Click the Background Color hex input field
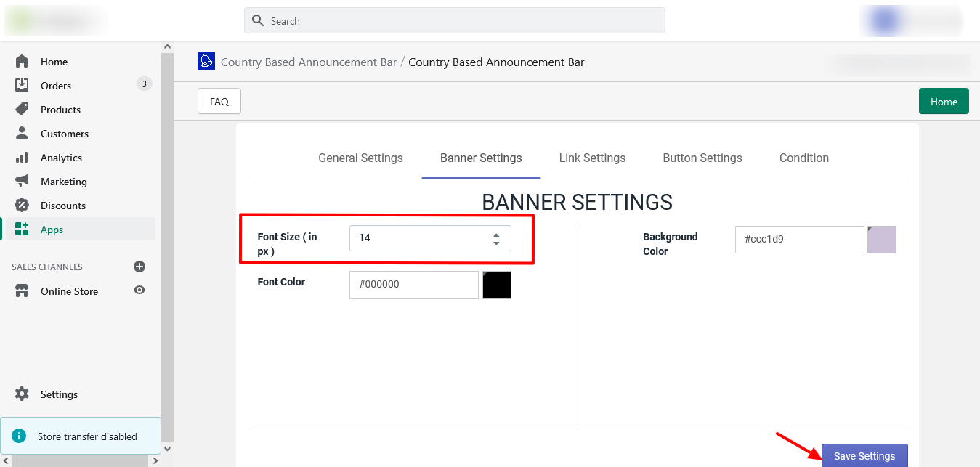Viewport: 980px width, 467px height. point(799,240)
